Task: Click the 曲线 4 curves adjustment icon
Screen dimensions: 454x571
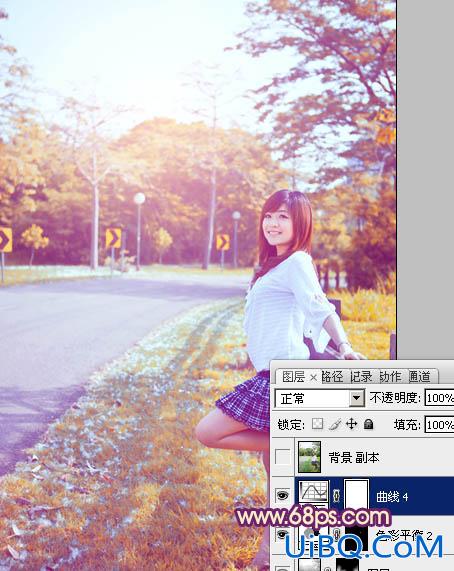Action: (x=313, y=492)
